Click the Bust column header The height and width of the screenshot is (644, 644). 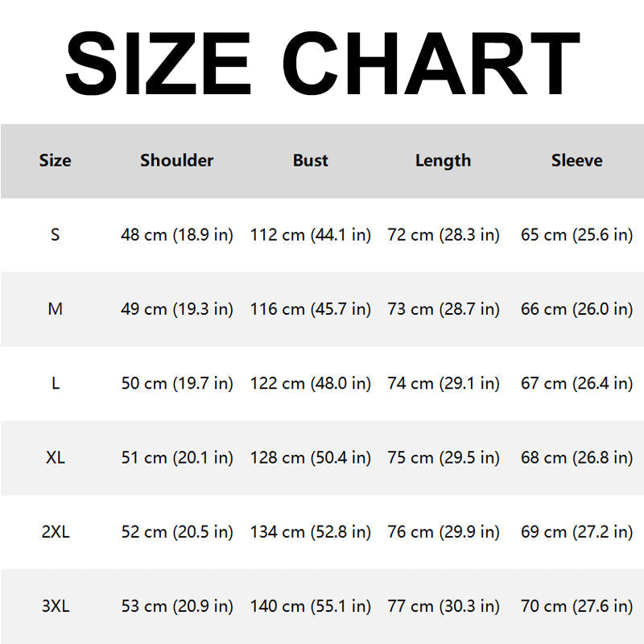pyautogui.click(x=311, y=160)
